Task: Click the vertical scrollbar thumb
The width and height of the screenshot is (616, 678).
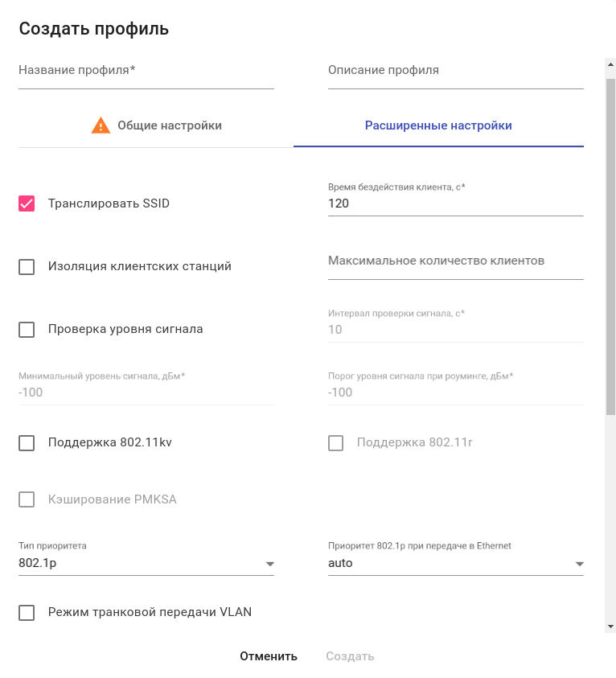Action: pos(610,241)
